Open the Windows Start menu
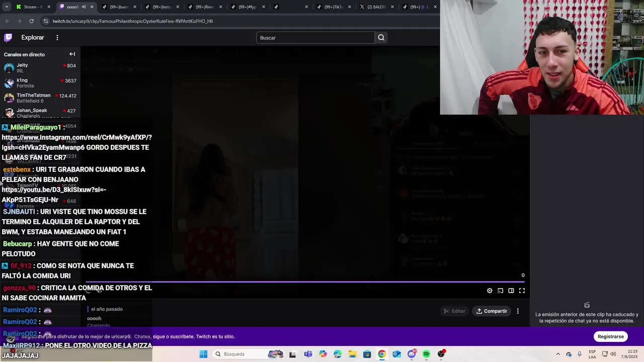This screenshot has height=362, width=644. (203, 354)
